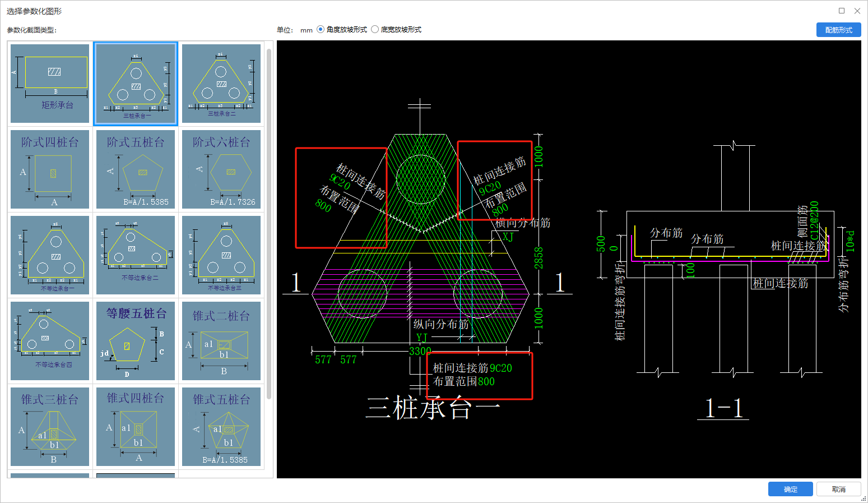Select the 锥式四桩台 thumbnail
Image resolution: width=868 pixels, height=503 pixels.
click(136, 427)
